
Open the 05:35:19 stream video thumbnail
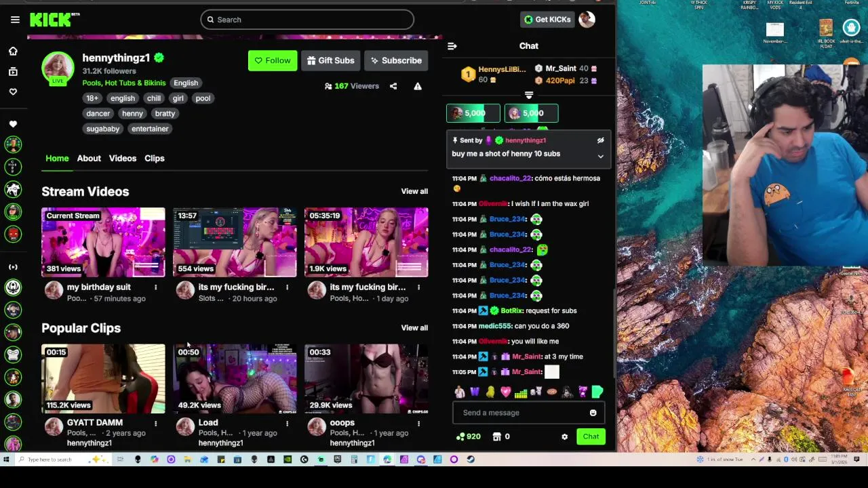point(366,243)
